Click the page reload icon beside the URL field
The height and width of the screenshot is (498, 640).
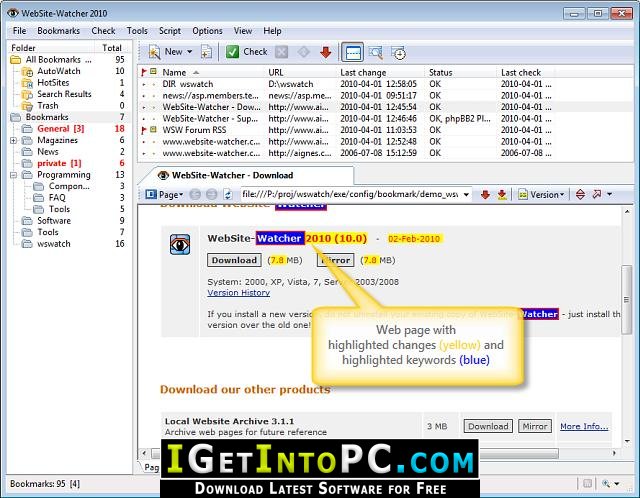pyautogui.click(x=228, y=195)
